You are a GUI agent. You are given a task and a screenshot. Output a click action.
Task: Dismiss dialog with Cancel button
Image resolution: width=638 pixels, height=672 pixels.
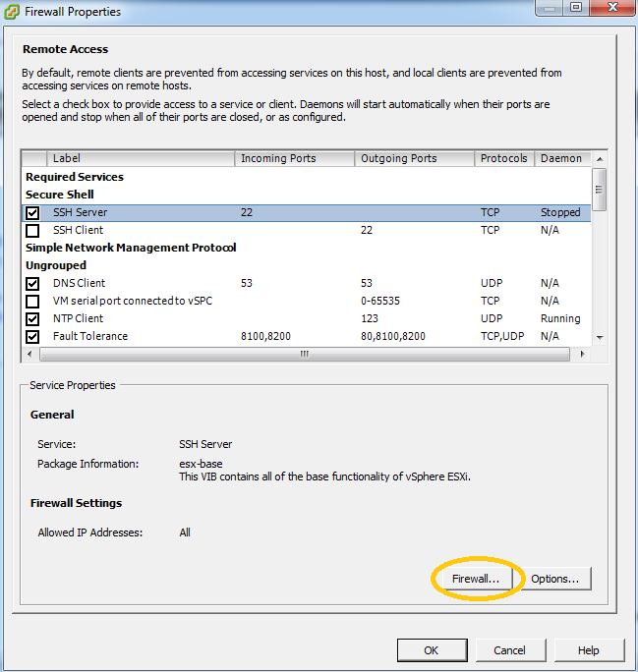click(510, 650)
